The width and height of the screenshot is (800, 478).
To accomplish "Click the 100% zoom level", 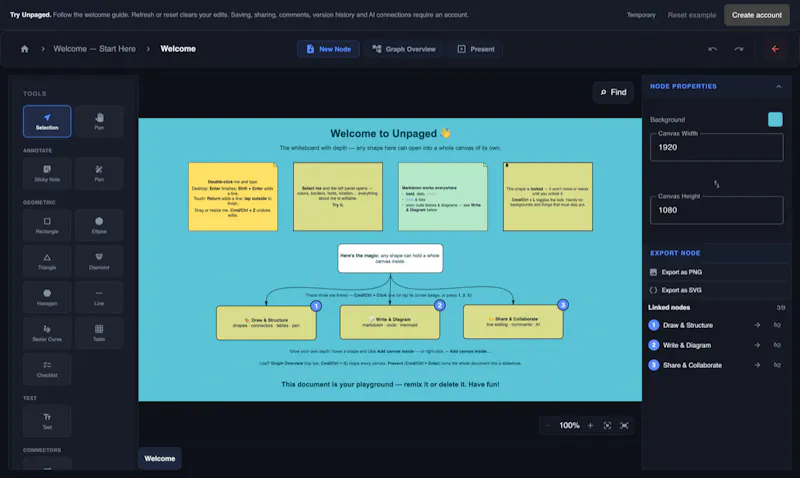I will coord(569,425).
